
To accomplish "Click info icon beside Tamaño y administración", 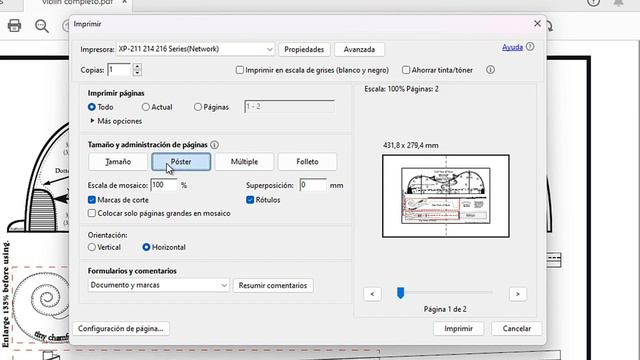I will [214, 145].
